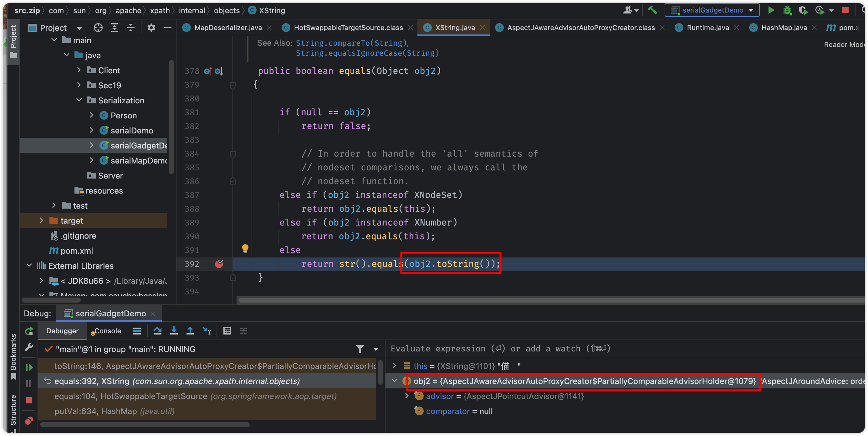This screenshot has width=868, height=436.
Task: Expand the Client package
Action: point(79,70)
